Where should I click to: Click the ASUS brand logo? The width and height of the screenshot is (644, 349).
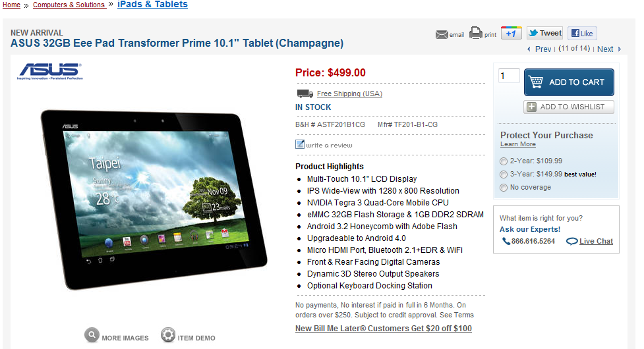point(49,71)
